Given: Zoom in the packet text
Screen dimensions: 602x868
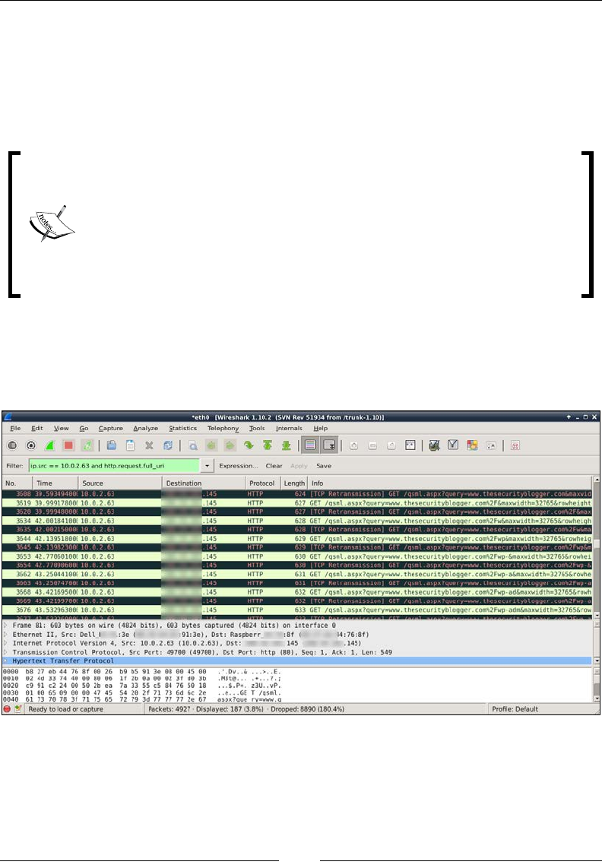Looking at the screenshot, I should [x=354, y=445].
